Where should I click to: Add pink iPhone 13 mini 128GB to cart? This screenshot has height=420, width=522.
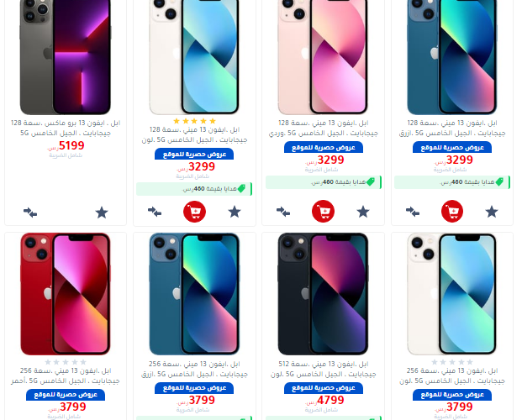coord(323,212)
